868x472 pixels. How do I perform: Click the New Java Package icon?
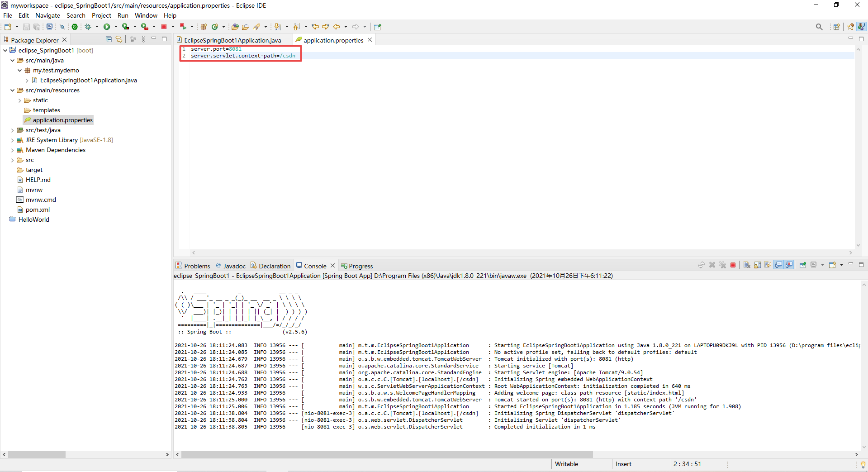(204, 27)
